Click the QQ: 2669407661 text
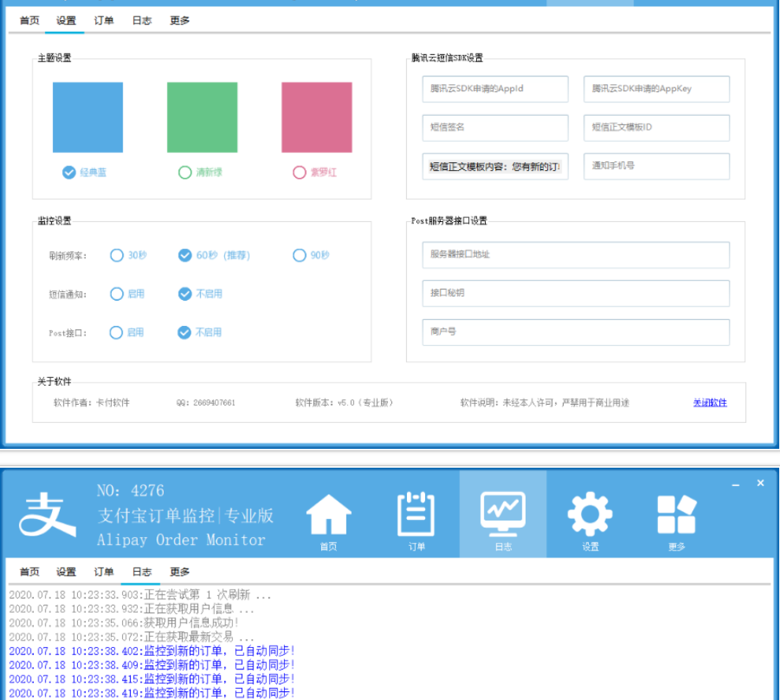 click(206, 402)
